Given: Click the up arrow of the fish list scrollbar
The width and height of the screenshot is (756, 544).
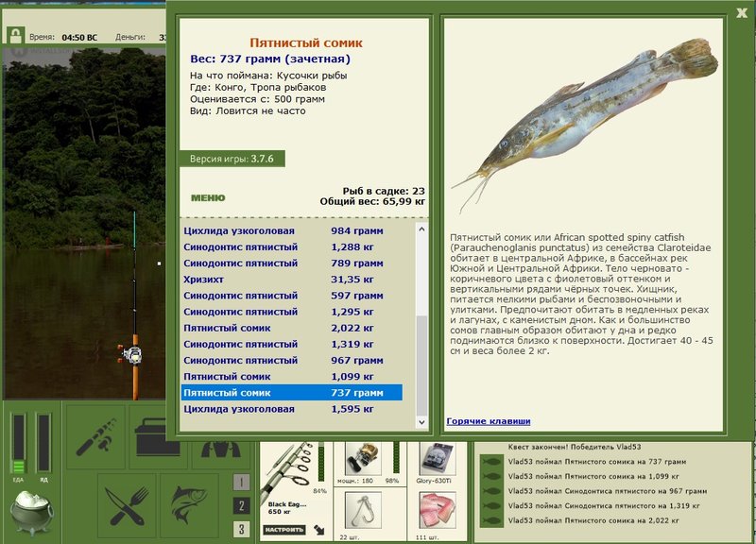Looking at the screenshot, I should click(421, 229).
